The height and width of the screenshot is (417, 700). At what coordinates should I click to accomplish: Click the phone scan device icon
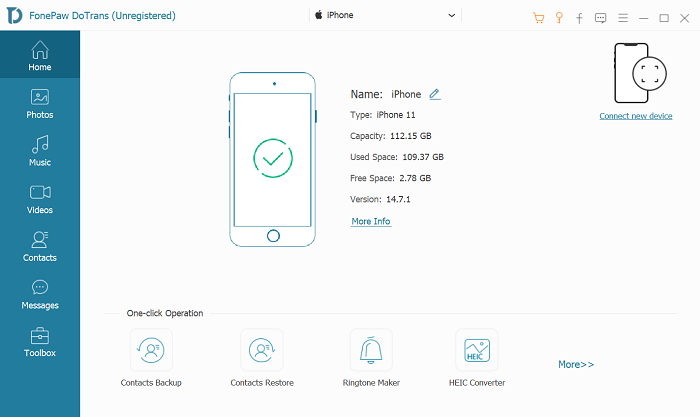[x=640, y=73]
